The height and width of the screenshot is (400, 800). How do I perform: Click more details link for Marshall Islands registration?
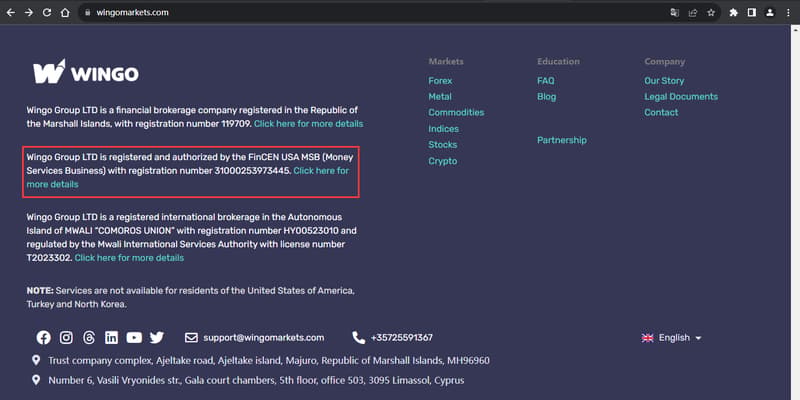tap(309, 123)
